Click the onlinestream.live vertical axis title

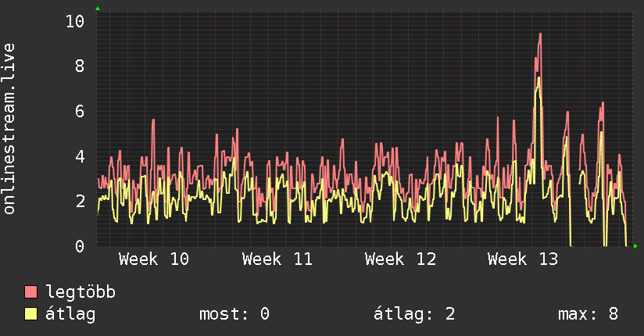pos(9,129)
